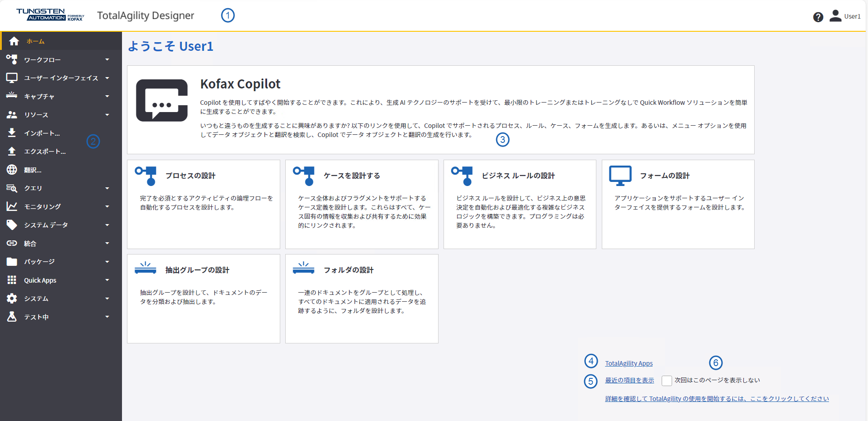Screen dimensions: 868x421
Task: Click 最近の項目を表示 link
Action: [x=629, y=380]
